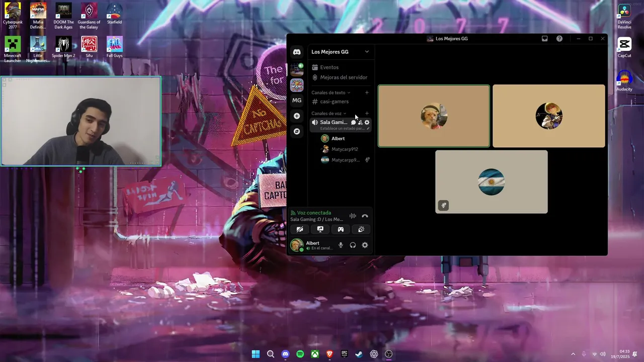This screenshot has height=362, width=644.
Task: Turn on camera in voice panel
Action: (x=300, y=229)
